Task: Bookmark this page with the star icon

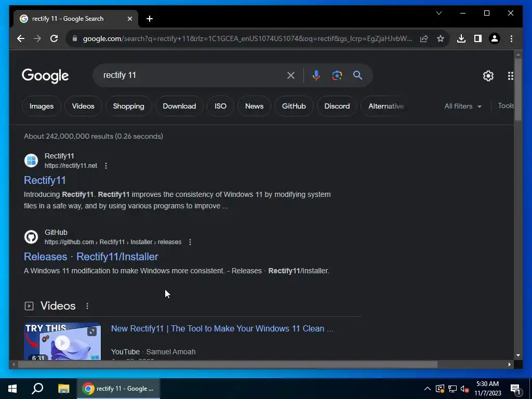Action: (441, 38)
